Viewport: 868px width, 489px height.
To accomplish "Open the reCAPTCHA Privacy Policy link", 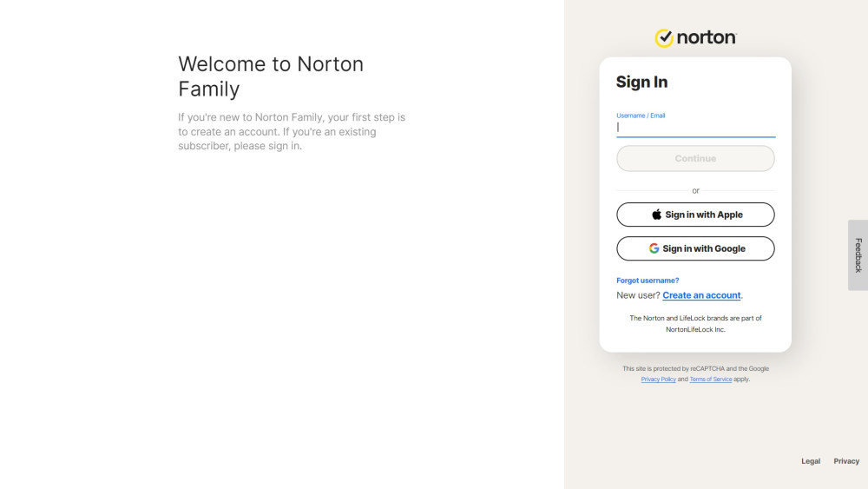I will pos(658,380).
